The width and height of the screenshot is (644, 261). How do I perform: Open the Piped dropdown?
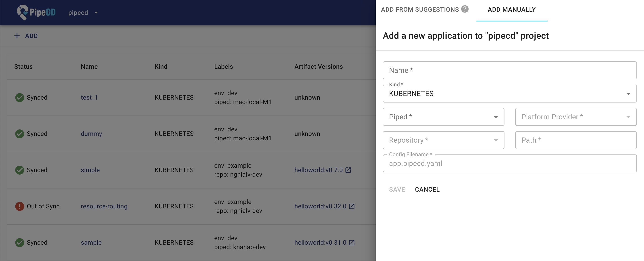pyautogui.click(x=443, y=117)
